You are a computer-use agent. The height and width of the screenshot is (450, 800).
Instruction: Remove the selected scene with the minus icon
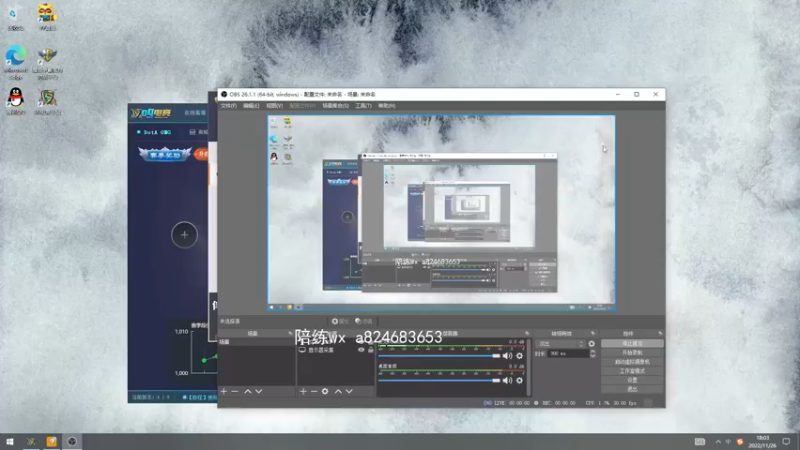[235, 391]
